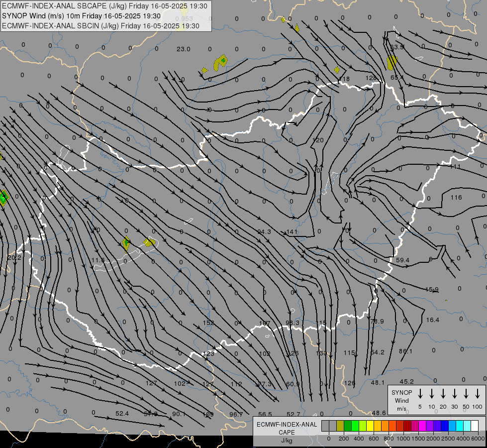Viewport: 487px width, 448px height.
Task: Click the value 45.2 on the map
Action: [x=406, y=381]
